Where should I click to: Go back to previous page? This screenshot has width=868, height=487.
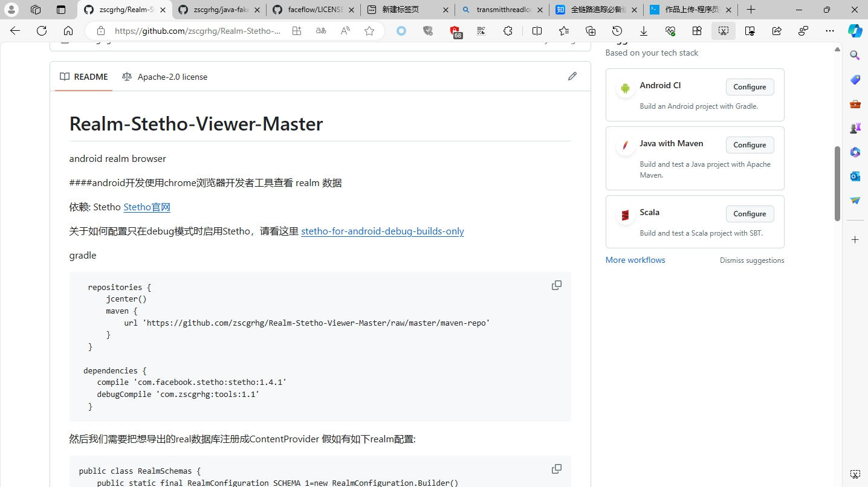point(15,31)
